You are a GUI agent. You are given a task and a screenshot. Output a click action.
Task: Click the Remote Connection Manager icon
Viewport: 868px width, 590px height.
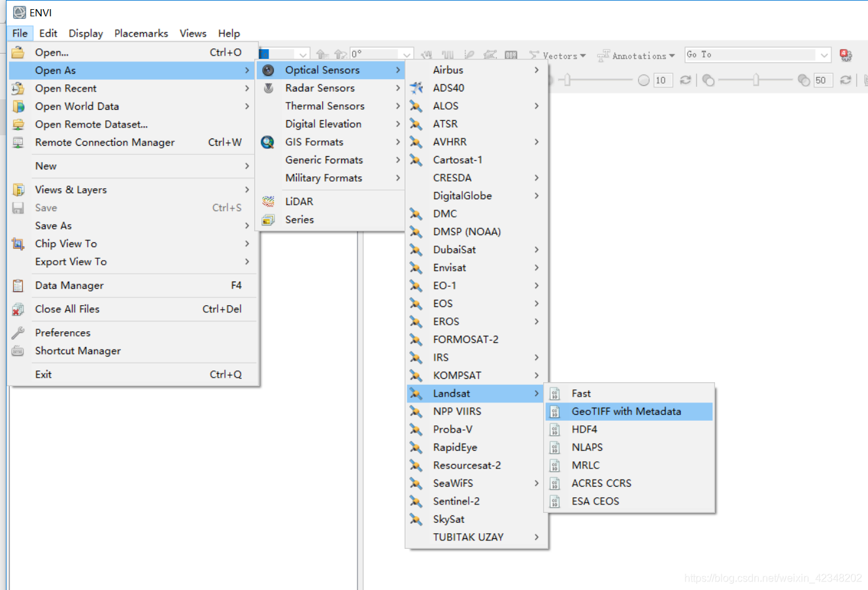(18, 142)
